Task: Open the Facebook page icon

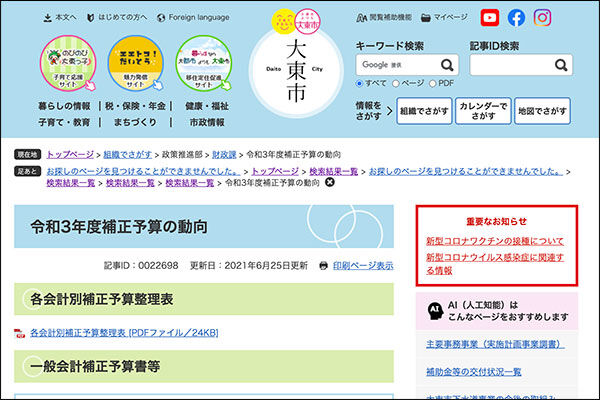Action: pos(516,18)
